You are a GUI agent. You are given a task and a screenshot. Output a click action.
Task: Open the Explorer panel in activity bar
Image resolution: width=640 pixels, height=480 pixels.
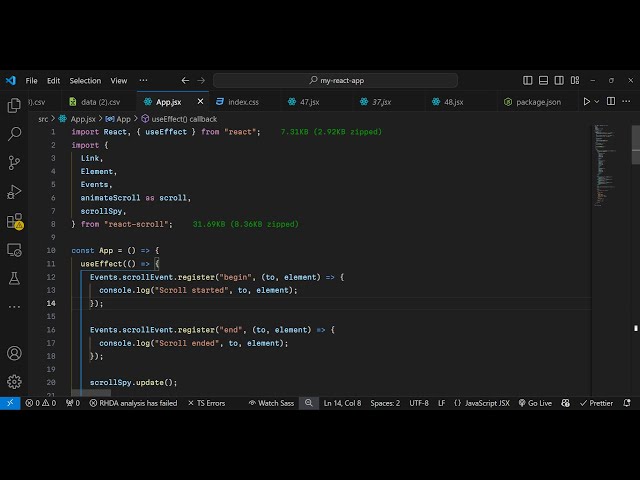tap(14, 105)
